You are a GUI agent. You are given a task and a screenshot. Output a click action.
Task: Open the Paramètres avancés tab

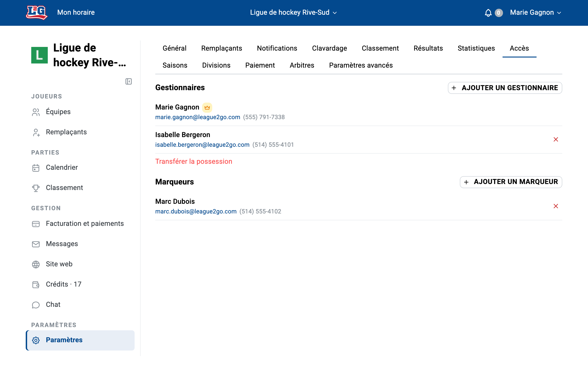tap(361, 65)
